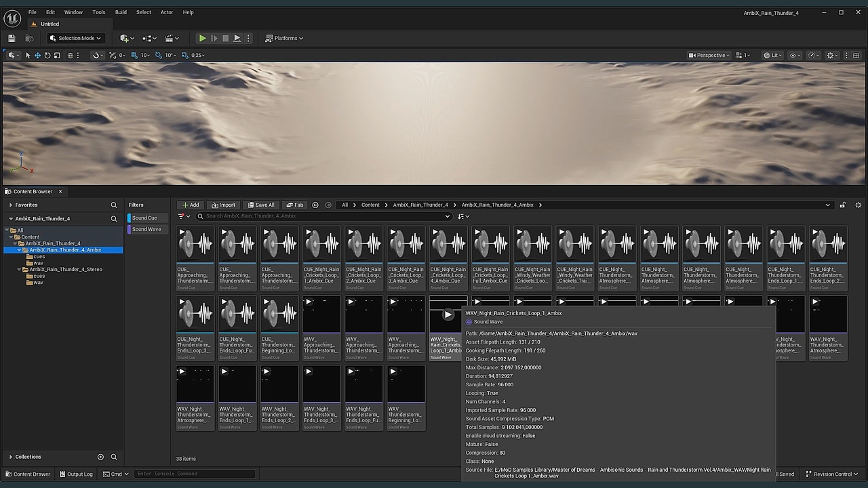
Task: Open play options three-dot menu
Action: 249,38
